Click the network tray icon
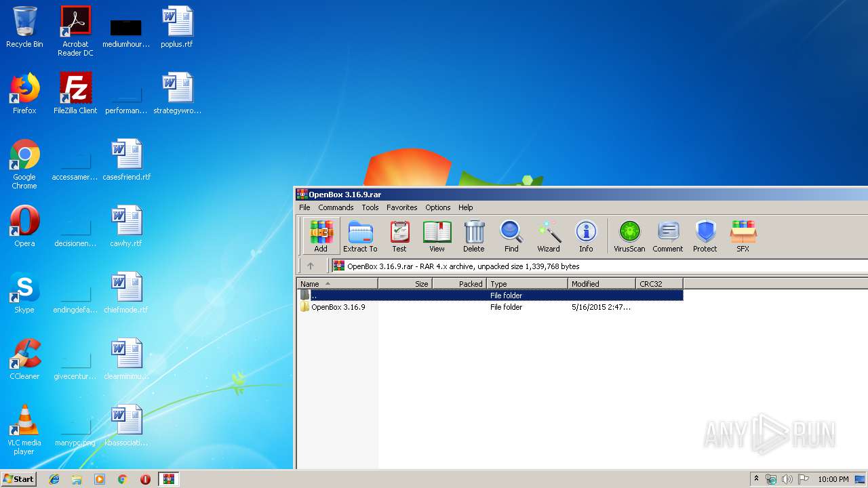Screen dimensions: 868x488 pyautogui.click(x=771, y=479)
